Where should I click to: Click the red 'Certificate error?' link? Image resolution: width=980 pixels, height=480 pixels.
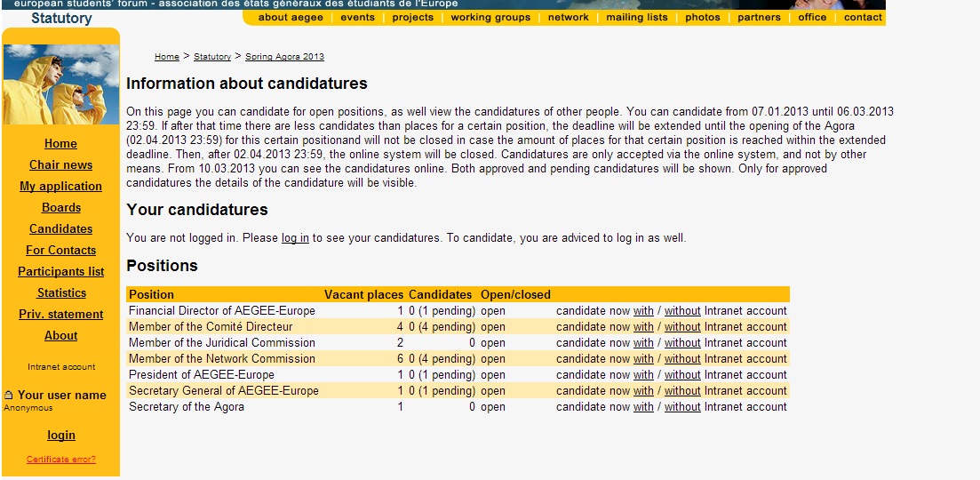[61, 460]
